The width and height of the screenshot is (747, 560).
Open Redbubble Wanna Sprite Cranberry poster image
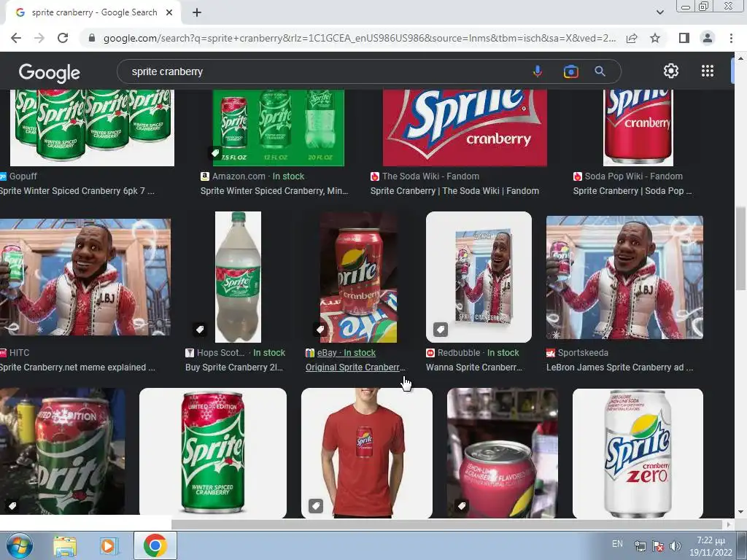pyautogui.click(x=479, y=277)
